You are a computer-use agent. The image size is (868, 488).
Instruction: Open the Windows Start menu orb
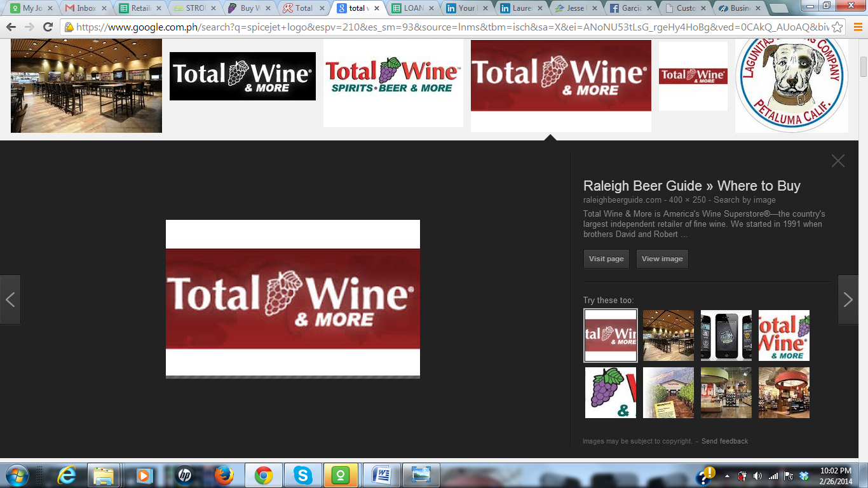click(x=17, y=475)
